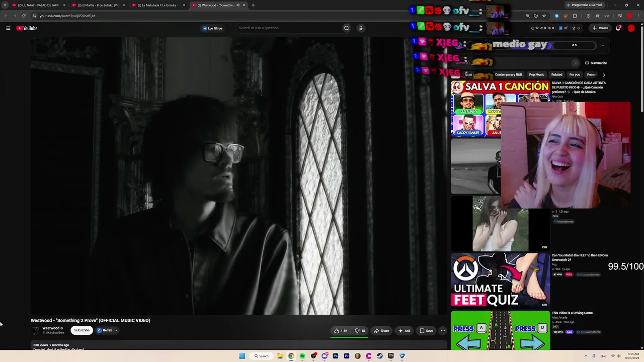This screenshot has height=362, width=644.
Task: Click the Summarize button
Action: coord(596,63)
